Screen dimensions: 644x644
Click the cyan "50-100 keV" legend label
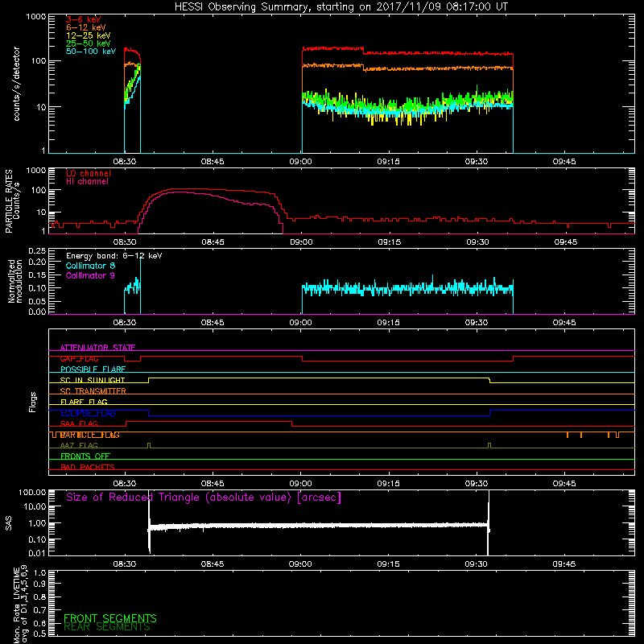91,52
